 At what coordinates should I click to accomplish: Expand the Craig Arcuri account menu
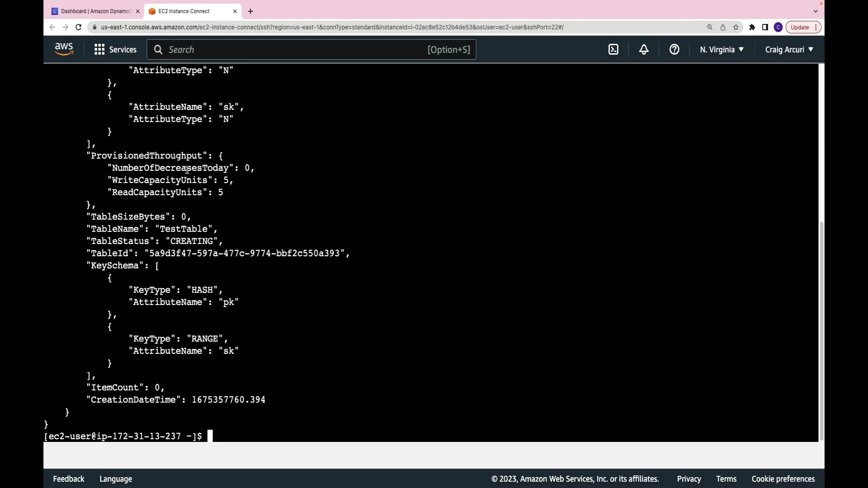pos(789,50)
